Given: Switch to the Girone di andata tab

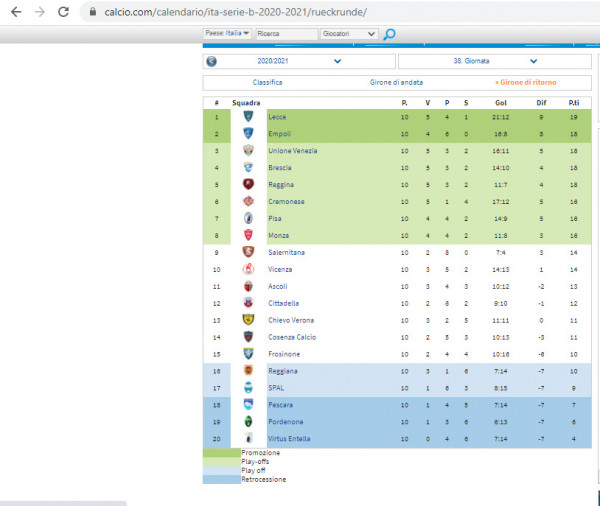Looking at the screenshot, I should (x=396, y=82).
